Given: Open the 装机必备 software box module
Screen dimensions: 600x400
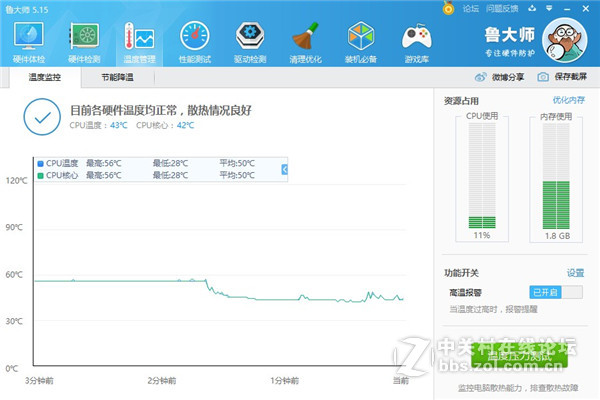Looking at the screenshot, I should pos(361,42).
